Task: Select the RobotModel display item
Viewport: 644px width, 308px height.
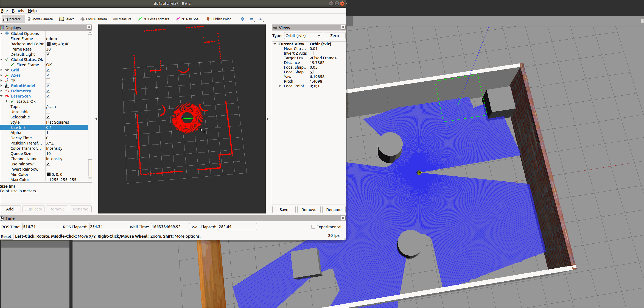Action: coord(23,86)
